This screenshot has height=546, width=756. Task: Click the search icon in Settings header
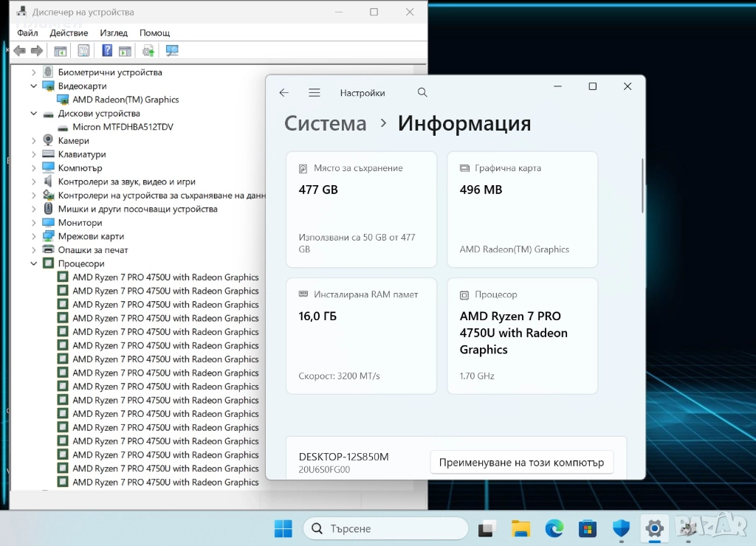pyautogui.click(x=422, y=93)
